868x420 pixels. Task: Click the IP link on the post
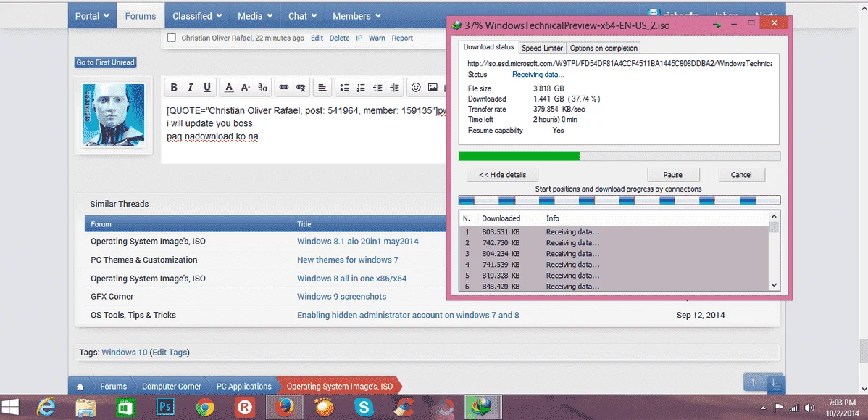click(359, 38)
